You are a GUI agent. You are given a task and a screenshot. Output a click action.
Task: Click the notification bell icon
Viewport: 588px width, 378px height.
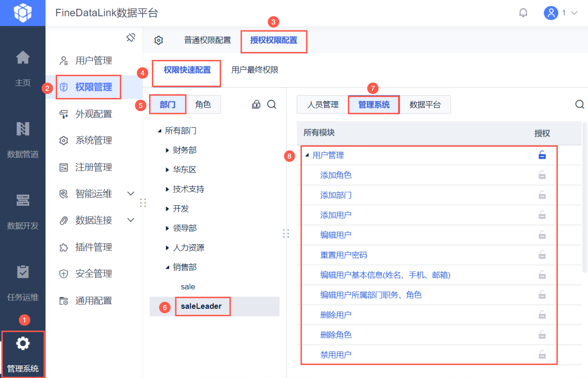[x=523, y=13]
